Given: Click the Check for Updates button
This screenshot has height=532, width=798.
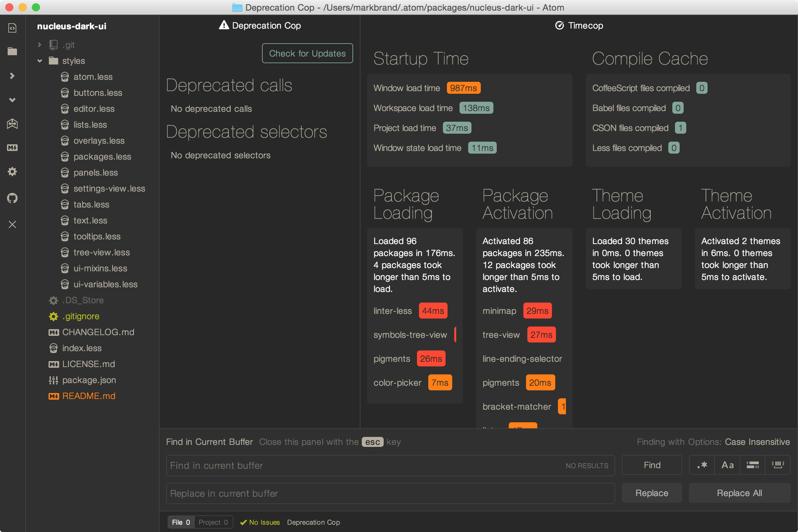Looking at the screenshot, I should pos(307,53).
